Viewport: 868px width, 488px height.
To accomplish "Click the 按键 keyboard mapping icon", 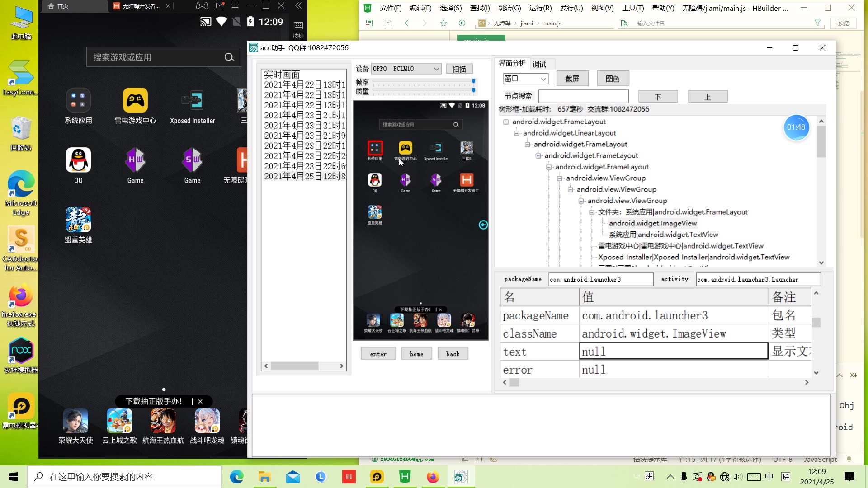I will point(298,30).
